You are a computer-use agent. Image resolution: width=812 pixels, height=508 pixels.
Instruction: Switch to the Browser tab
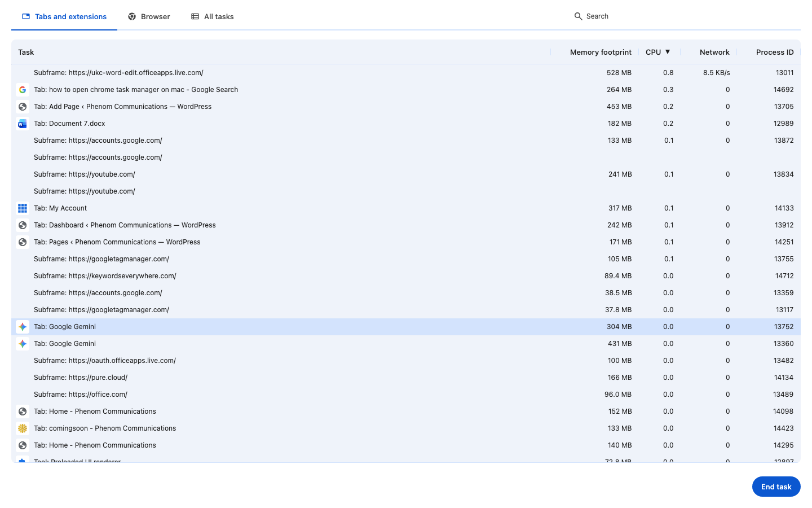coord(149,16)
